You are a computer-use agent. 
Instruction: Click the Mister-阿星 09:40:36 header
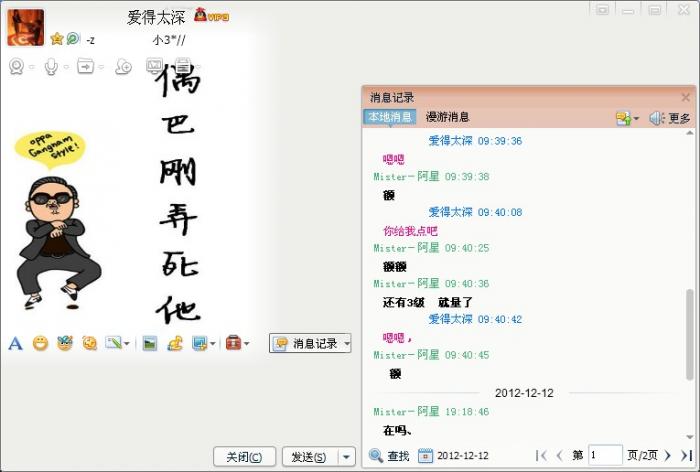pos(431,284)
